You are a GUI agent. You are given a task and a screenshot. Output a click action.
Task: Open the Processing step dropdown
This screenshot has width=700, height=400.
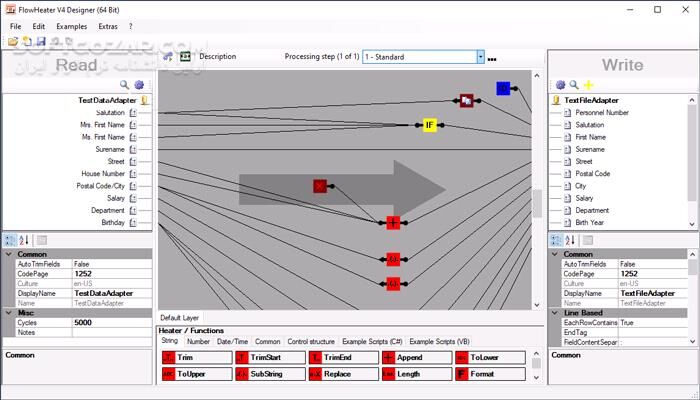[x=481, y=57]
